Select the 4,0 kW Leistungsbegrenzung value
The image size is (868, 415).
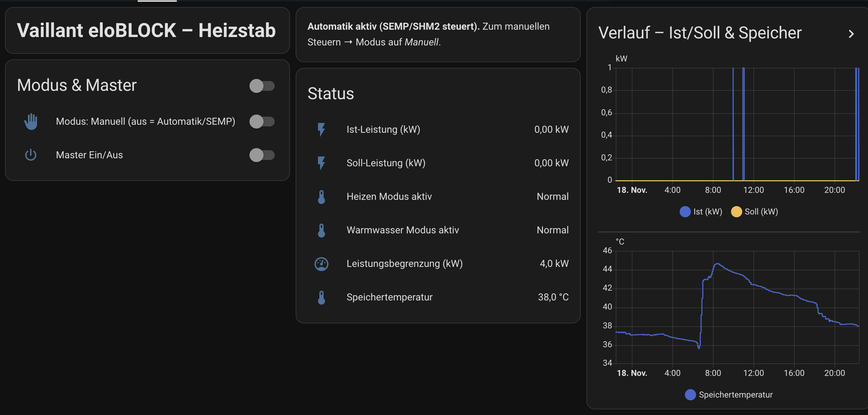(x=554, y=263)
